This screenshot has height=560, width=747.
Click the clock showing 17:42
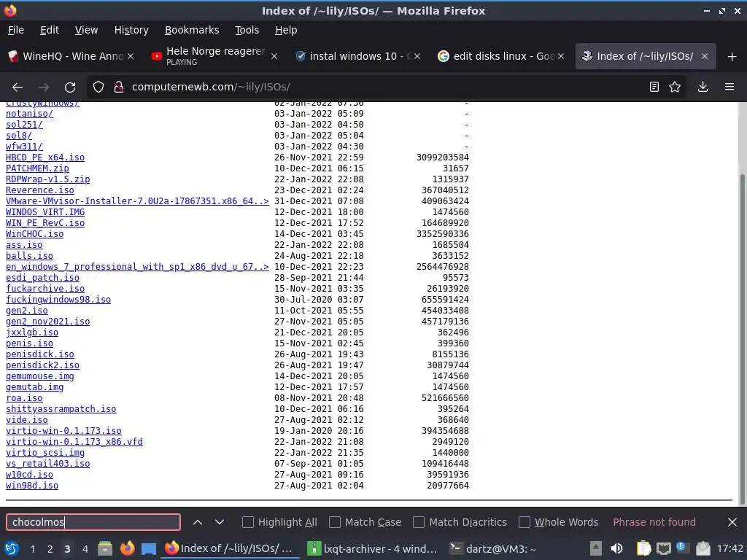coord(729,549)
